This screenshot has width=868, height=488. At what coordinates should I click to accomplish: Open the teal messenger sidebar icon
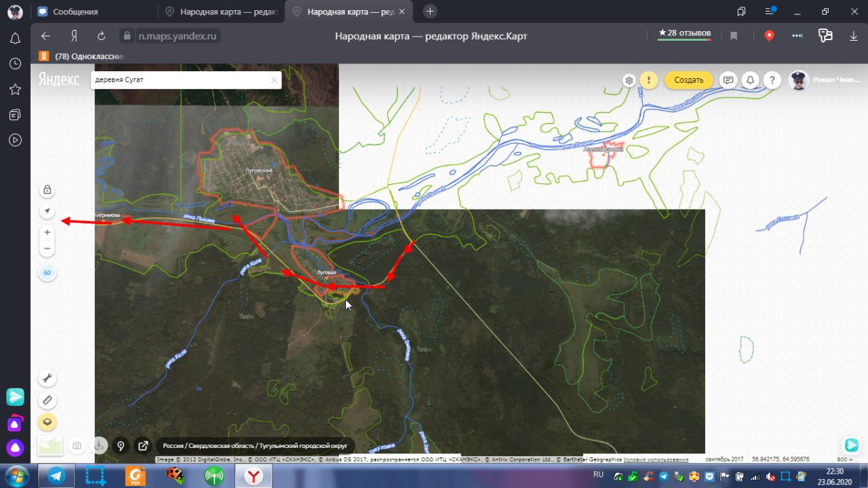point(15,396)
